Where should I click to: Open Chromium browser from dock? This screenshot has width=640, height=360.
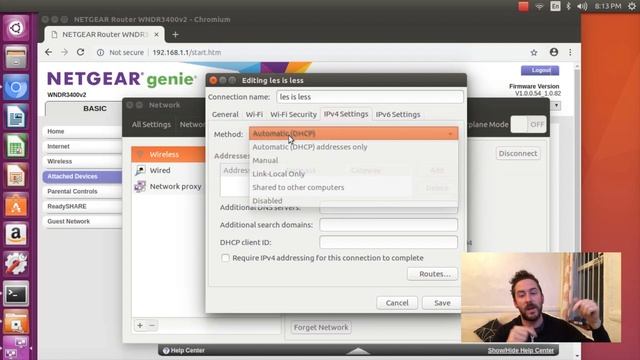[16, 87]
